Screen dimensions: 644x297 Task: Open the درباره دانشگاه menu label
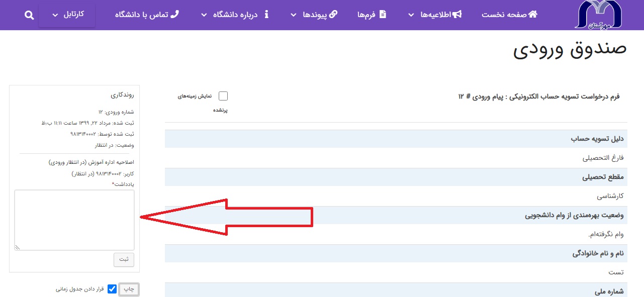click(x=234, y=15)
